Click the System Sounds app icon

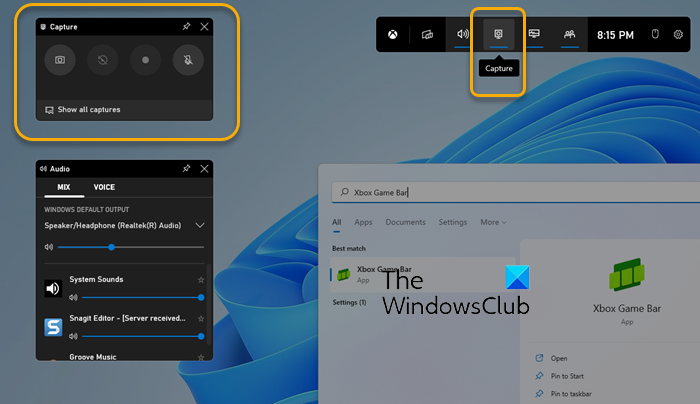53,288
